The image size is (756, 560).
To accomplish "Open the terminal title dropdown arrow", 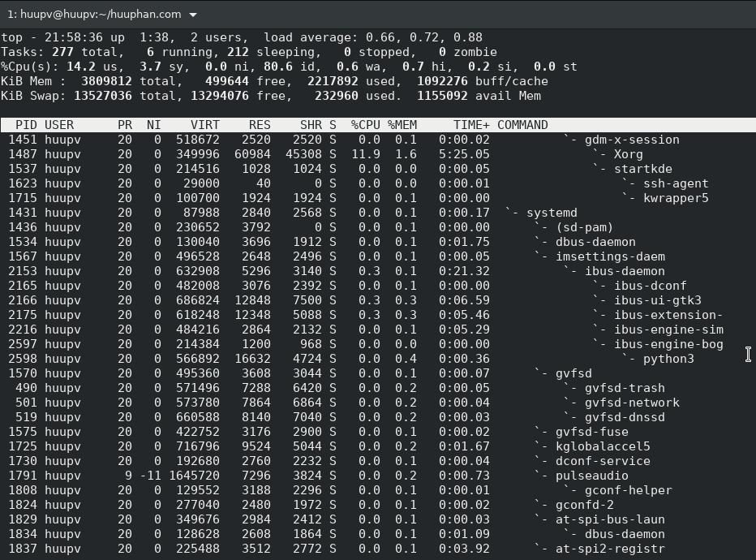I will click(193, 15).
